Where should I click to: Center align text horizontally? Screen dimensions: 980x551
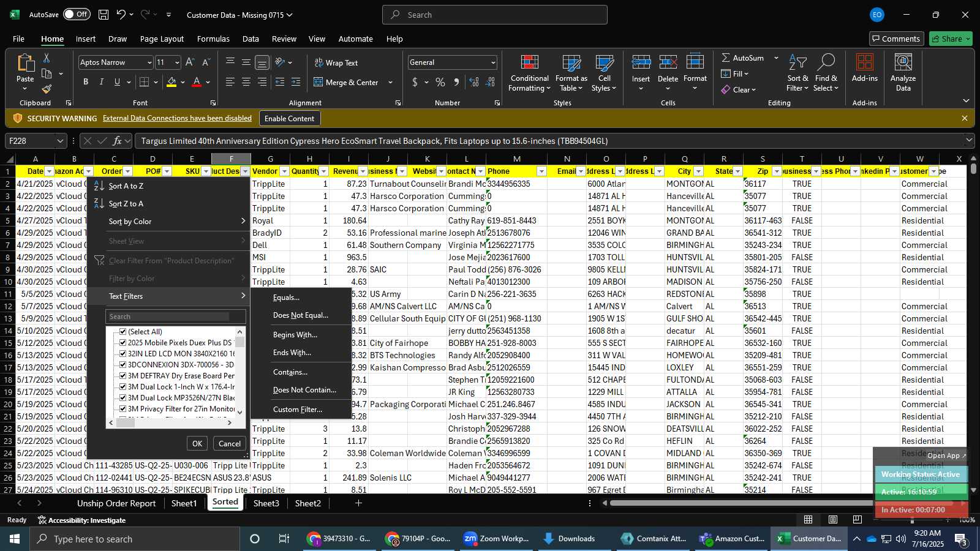[x=246, y=82]
